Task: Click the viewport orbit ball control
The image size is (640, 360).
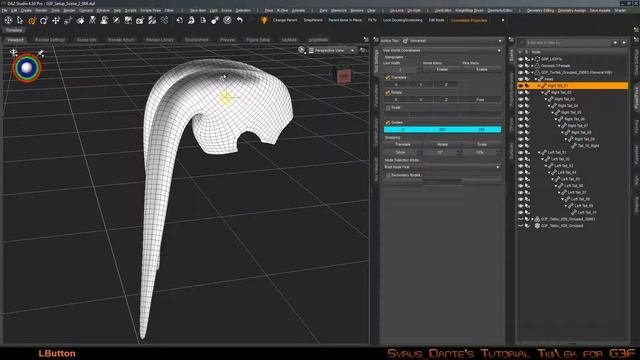Action: click(27, 68)
